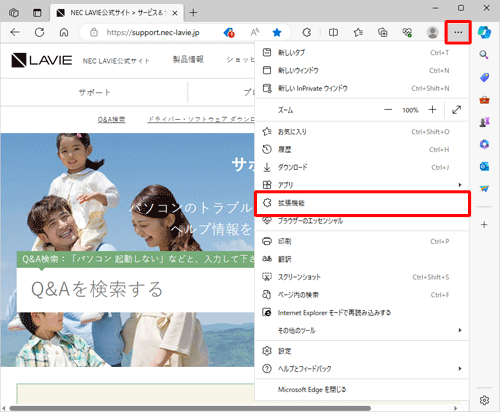
Task: Expand その他のツール submenu
Action: [362, 330]
